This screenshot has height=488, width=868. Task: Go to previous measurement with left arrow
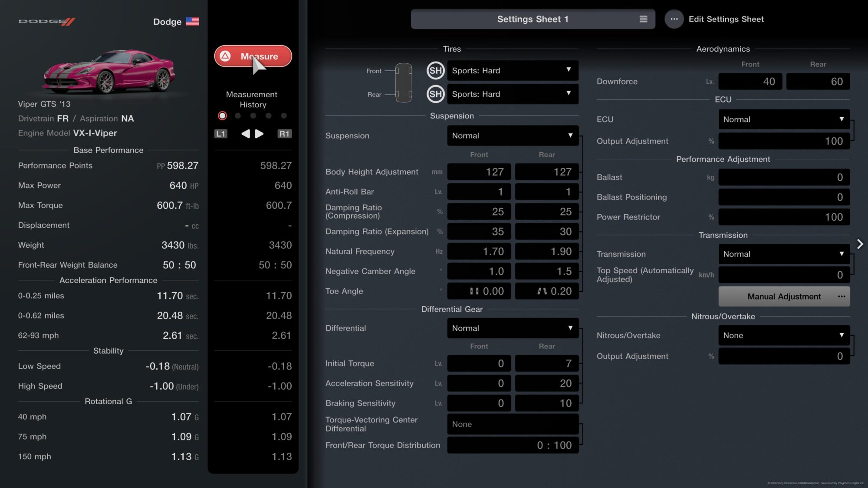(246, 134)
